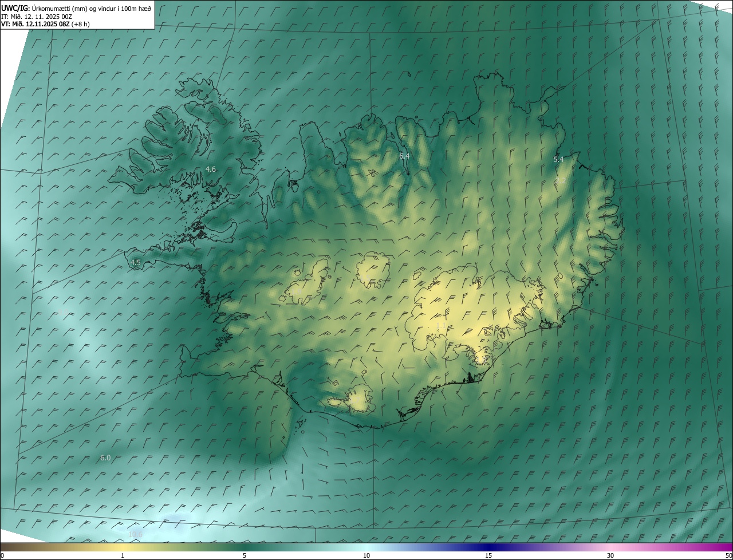
Task: Click the '6.0' value over the sea
Action: (x=105, y=458)
